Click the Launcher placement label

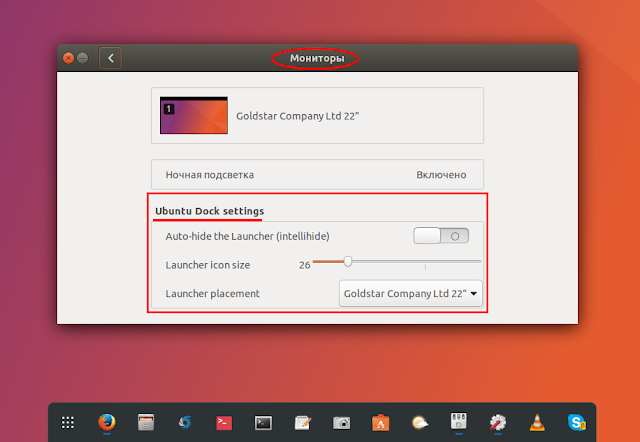coord(213,293)
